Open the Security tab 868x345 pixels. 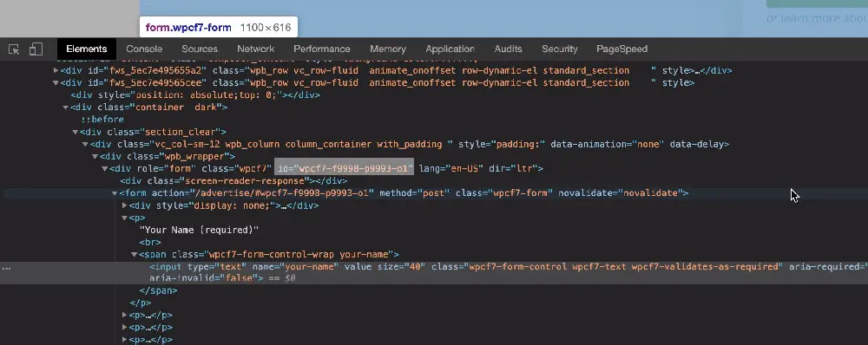[559, 49]
